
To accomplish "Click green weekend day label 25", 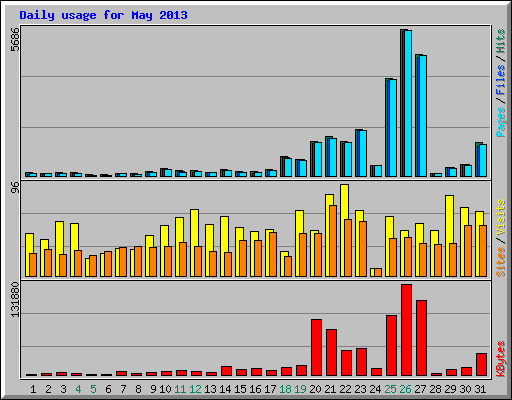I will (390, 389).
